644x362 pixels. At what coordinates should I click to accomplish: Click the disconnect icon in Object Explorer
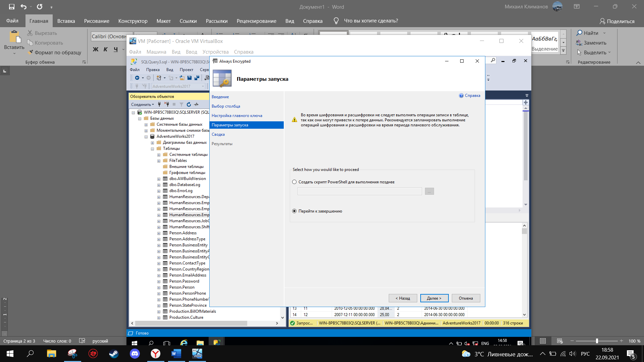167,105
